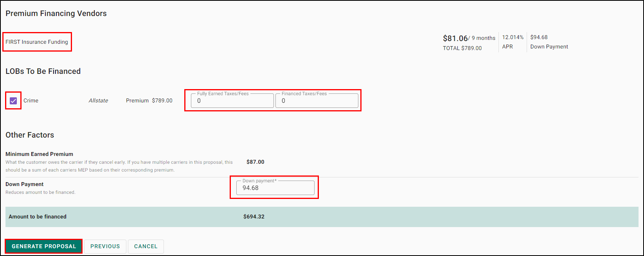Click the $81.06 monthly payment amount
The image size is (644, 256).
click(455, 38)
